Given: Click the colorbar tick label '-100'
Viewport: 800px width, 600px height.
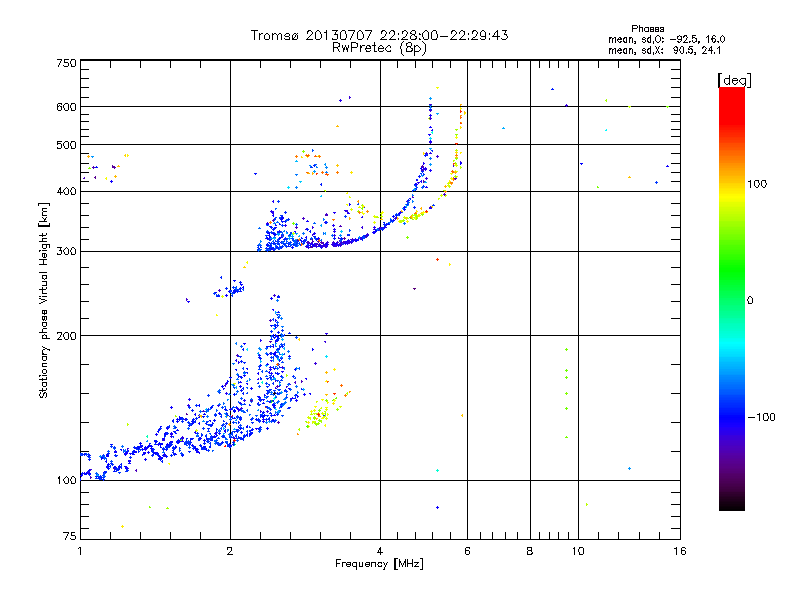Looking at the screenshot, I should [761, 417].
